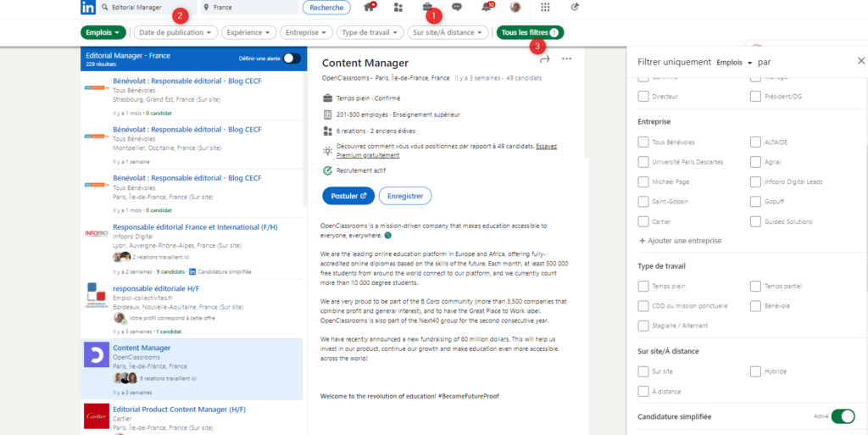Click the Editorial Manager search field
Viewport: 868px width, 435px height.
[x=147, y=8]
